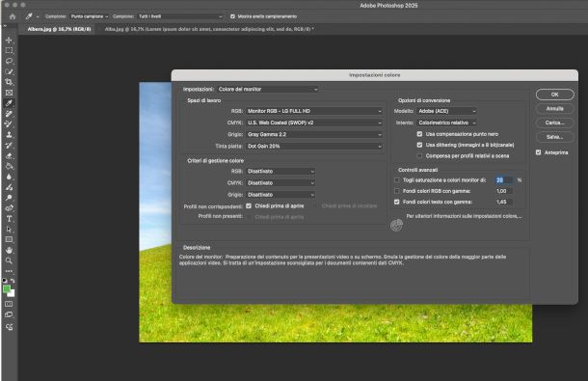Click the white background color swatch
The image size is (588, 381).
(x=12, y=293)
